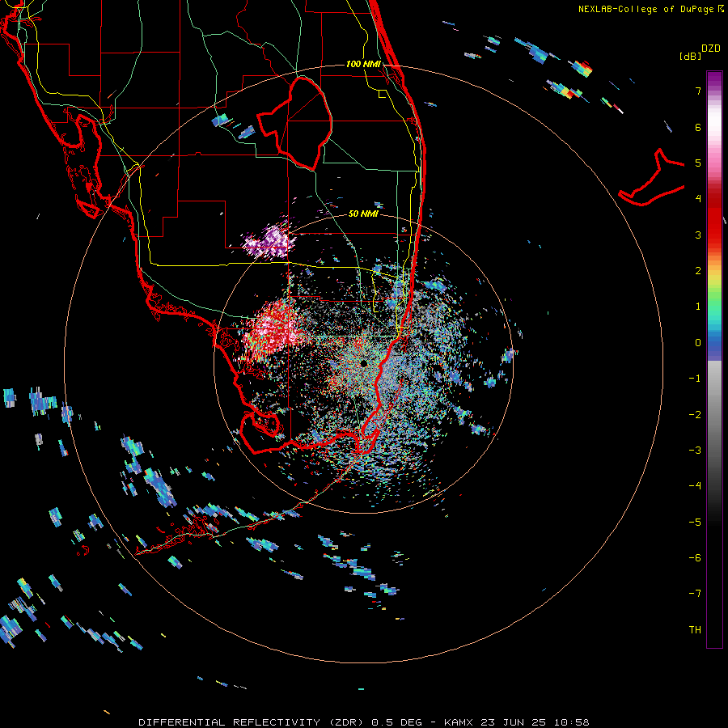Viewport: 728px width, 728px height.
Task: Click the 100 NMI range ring label
Action: (x=363, y=64)
